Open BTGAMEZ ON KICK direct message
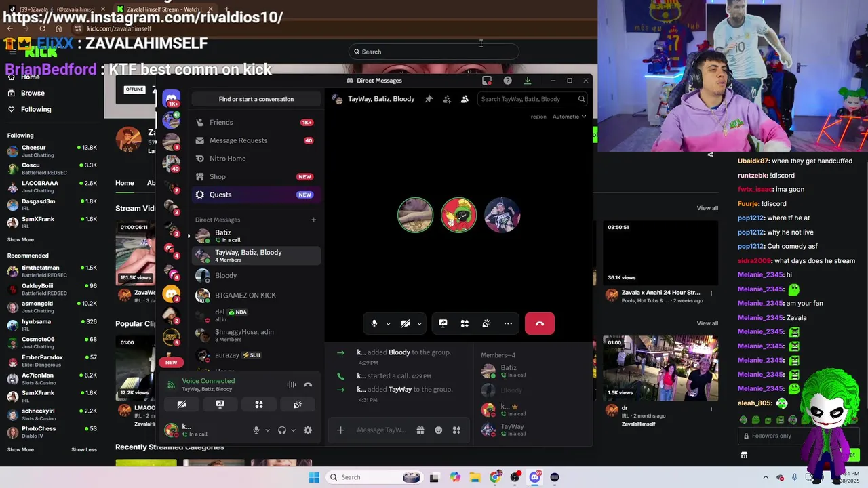 coord(256,296)
